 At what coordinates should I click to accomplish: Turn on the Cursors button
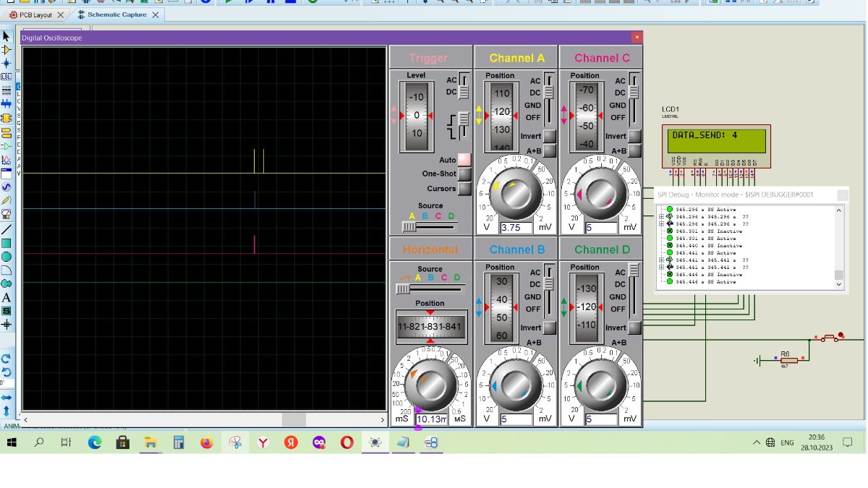coord(464,189)
